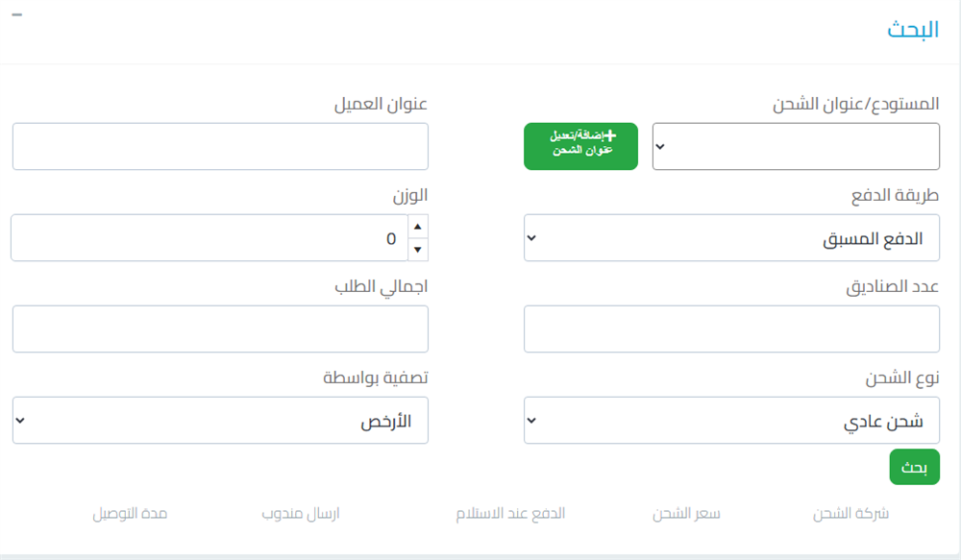Collapse the search panel with the minus icon
Viewport: 961px width, 560px height.
16,14
